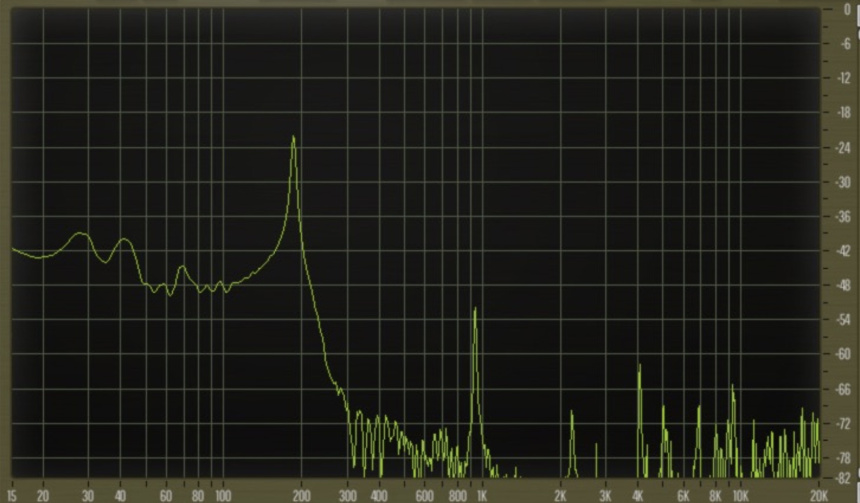The width and height of the screenshot is (860, 503).
Task: Click the 40 Hz frequency axis label
Action: coord(120,496)
